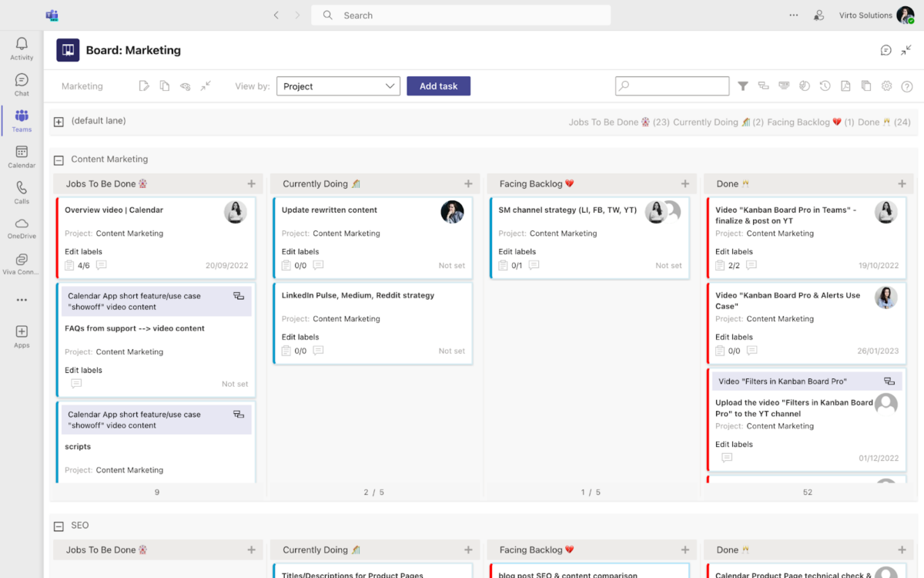924x578 pixels.
Task: Open Kanban Board help
Action: click(907, 86)
